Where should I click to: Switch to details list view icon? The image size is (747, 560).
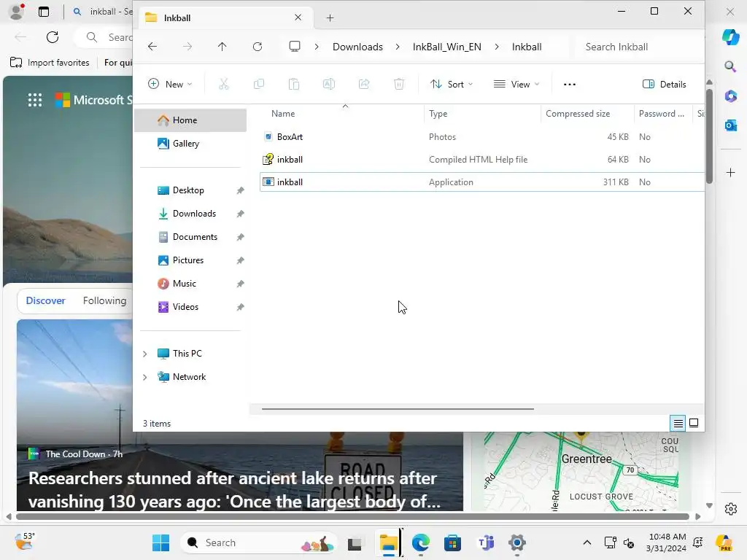click(678, 423)
